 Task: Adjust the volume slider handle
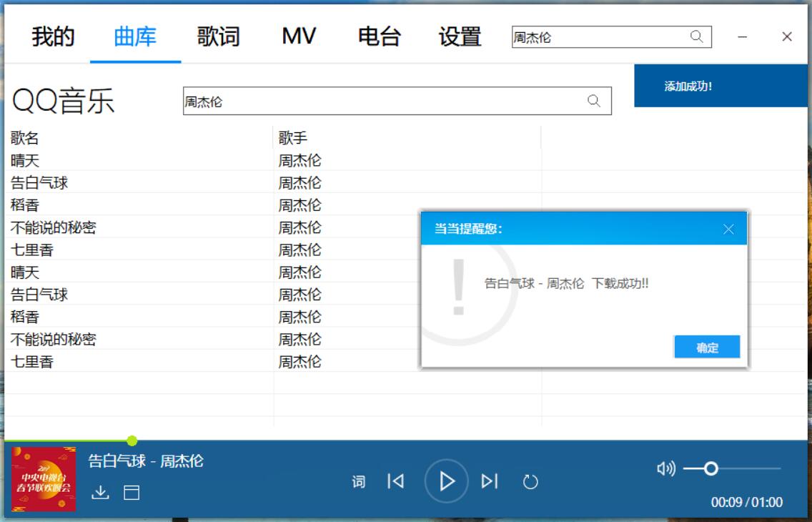click(711, 468)
